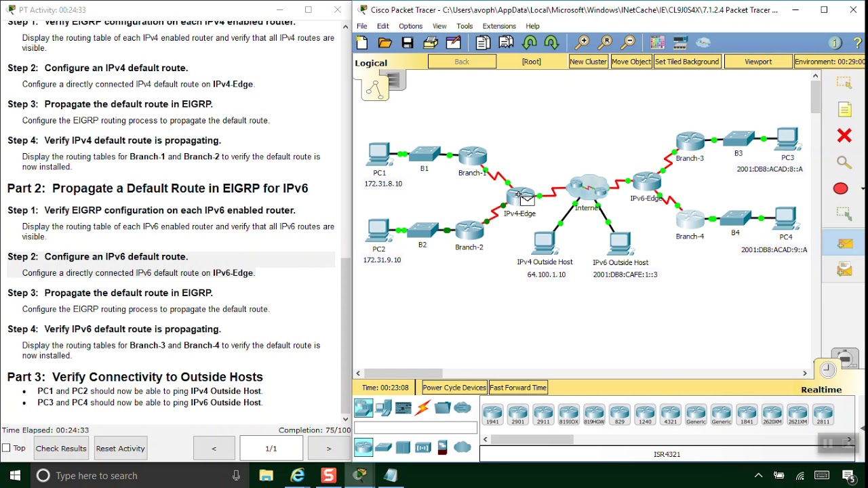Viewport: 868px width, 488px height.
Task: Click the Reset Activity button
Action: 120,449
